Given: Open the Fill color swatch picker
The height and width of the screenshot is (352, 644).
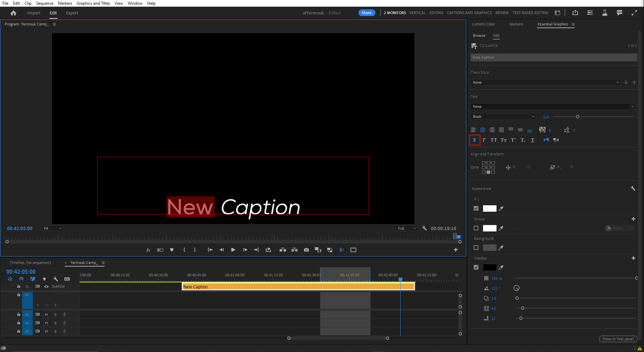Looking at the screenshot, I should tap(489, 208).
